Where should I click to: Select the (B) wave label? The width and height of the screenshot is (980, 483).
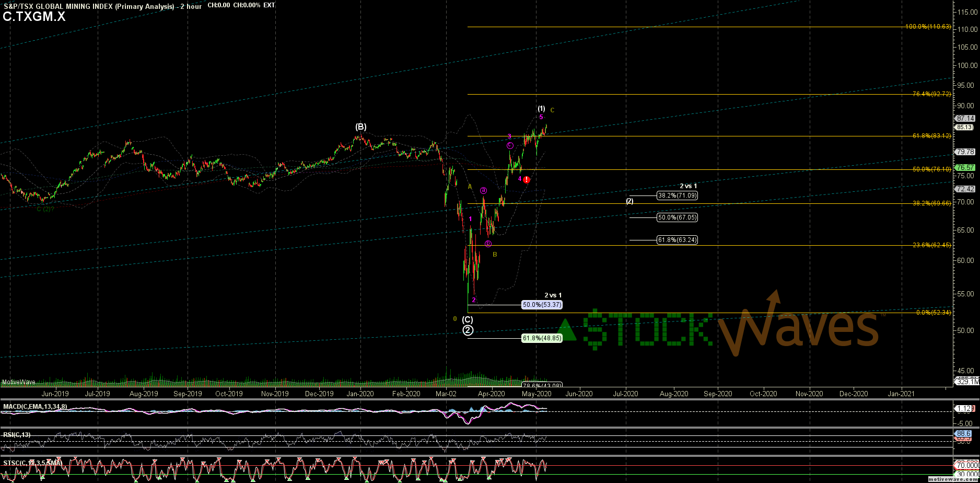pos(361,126)
